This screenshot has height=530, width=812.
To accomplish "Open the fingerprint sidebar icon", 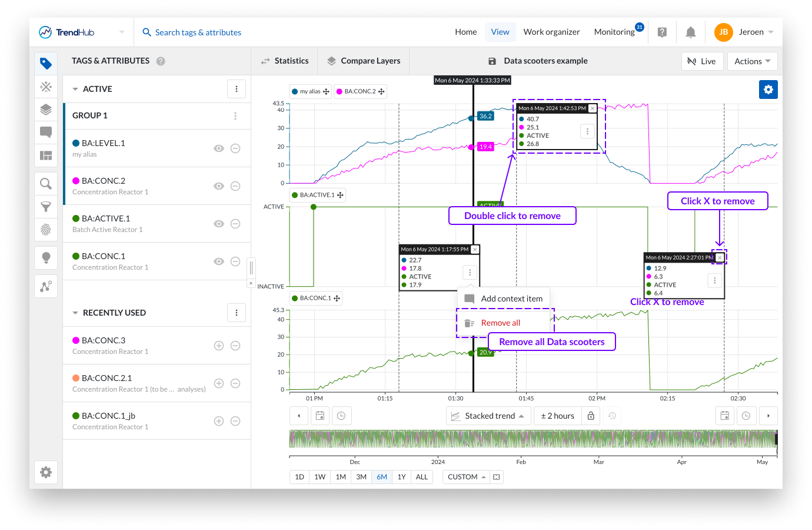I will click(46, 230).
